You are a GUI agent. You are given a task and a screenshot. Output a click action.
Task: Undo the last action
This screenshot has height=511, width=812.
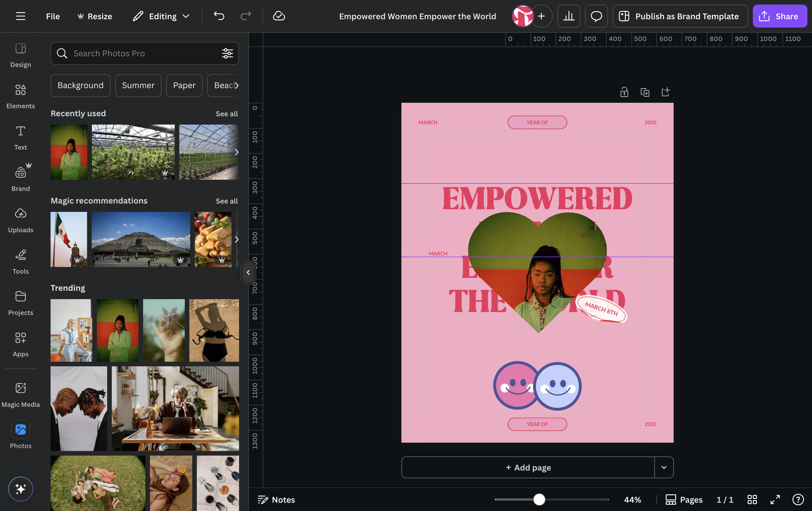coord(219,16)
